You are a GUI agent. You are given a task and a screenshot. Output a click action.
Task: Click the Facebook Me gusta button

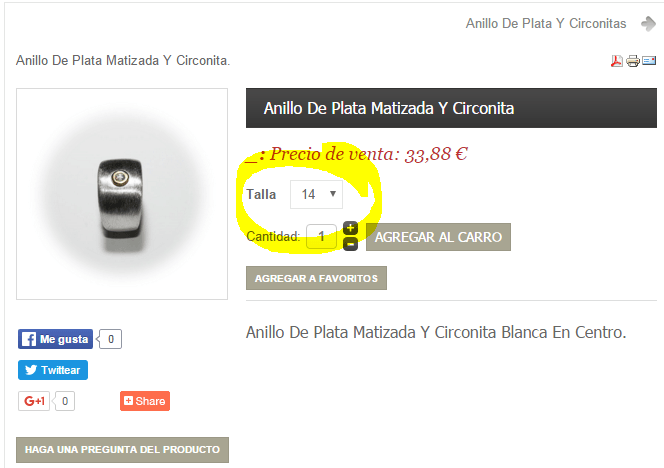(55, 339)
